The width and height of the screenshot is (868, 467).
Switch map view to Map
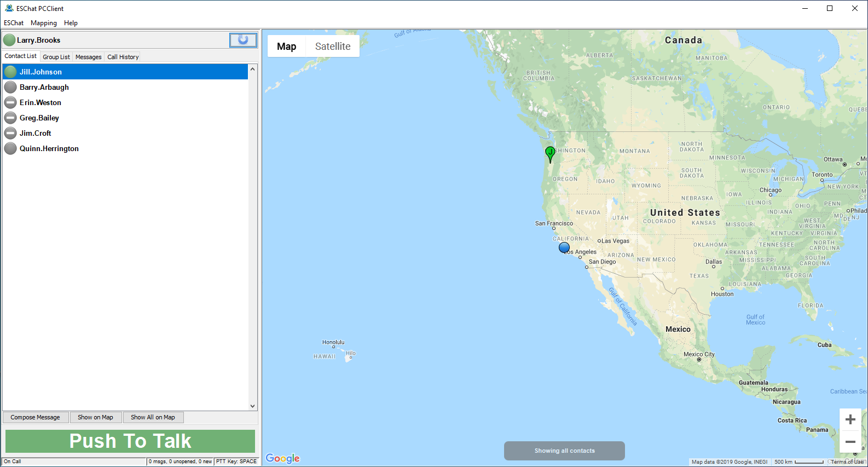[x=287, y=47]
